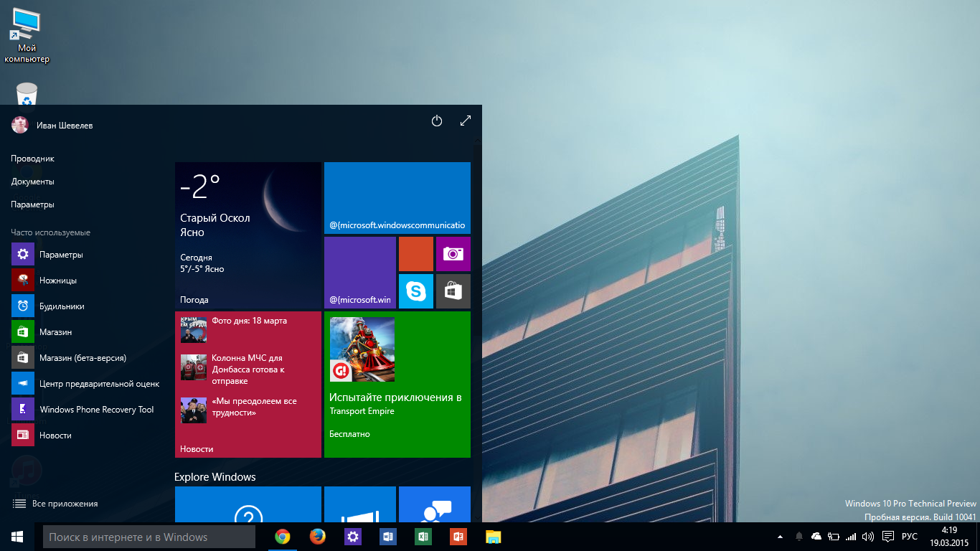The image size is (980, 551).
Task: Switch the РУС input language indicator
Action: [909, 537]
